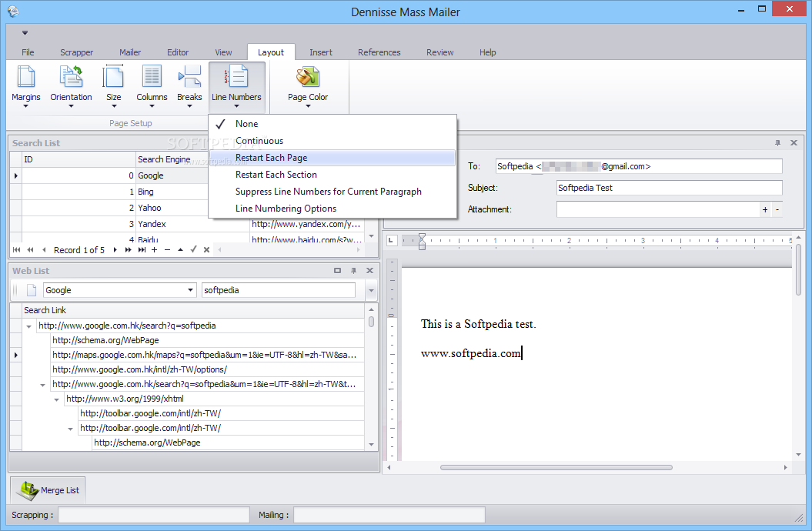Switch to the Insert tab
The width and height of the screenshot is (812, 531).
click(320, 52)
